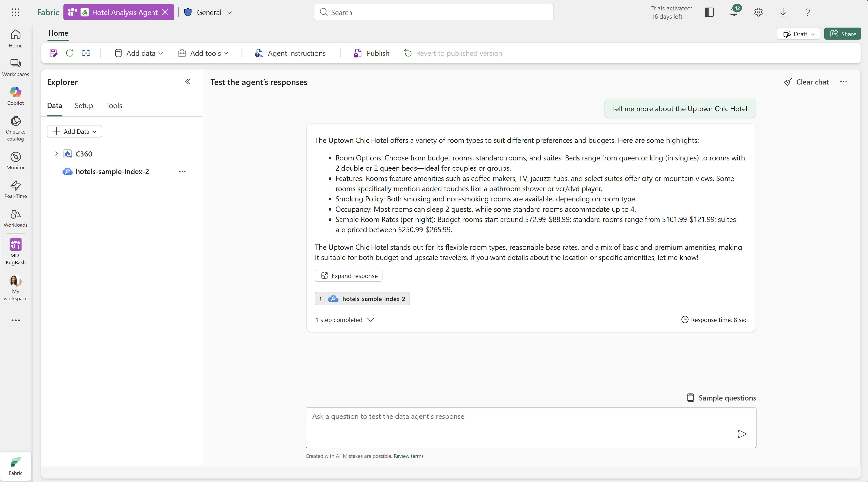Open the OneLake catalog
868x482 pixels.
[16, 128]
